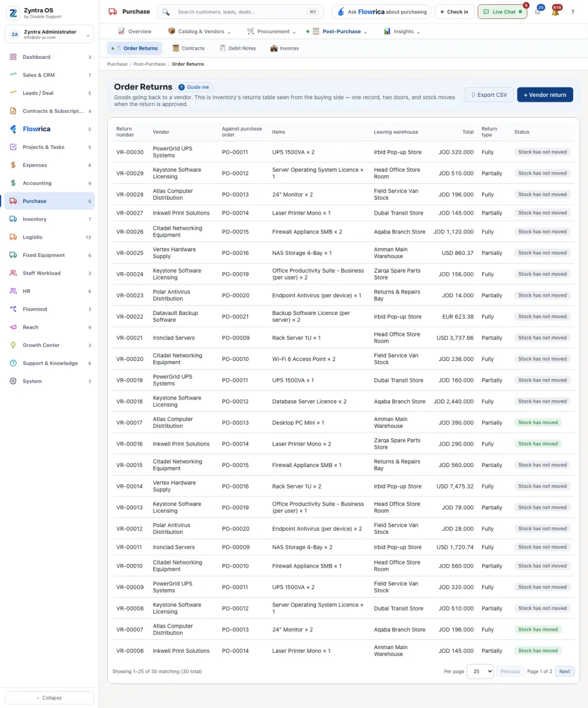
Task: Click the Flowmind sidebar icon
Action: [x=13, y=310]
